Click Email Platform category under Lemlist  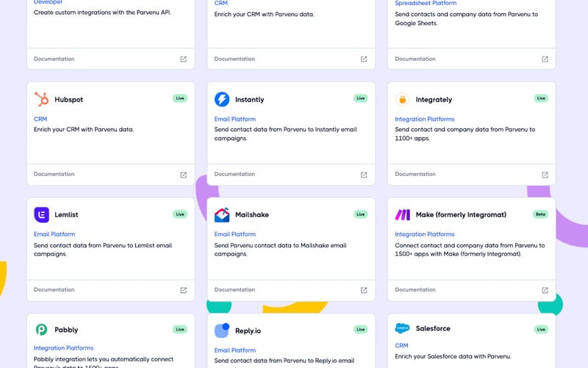[54, 234]
